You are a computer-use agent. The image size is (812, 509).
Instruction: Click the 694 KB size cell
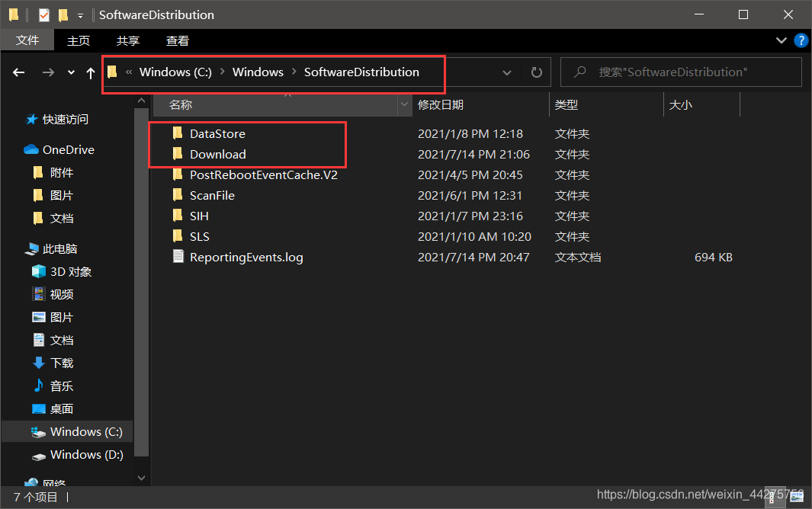[x=713, y=258]
